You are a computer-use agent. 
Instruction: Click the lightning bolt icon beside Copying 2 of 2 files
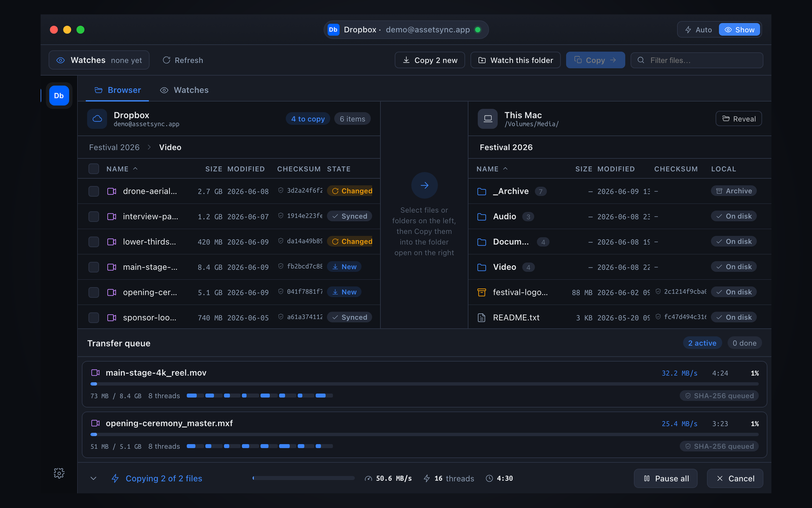[x=115, y=479]
